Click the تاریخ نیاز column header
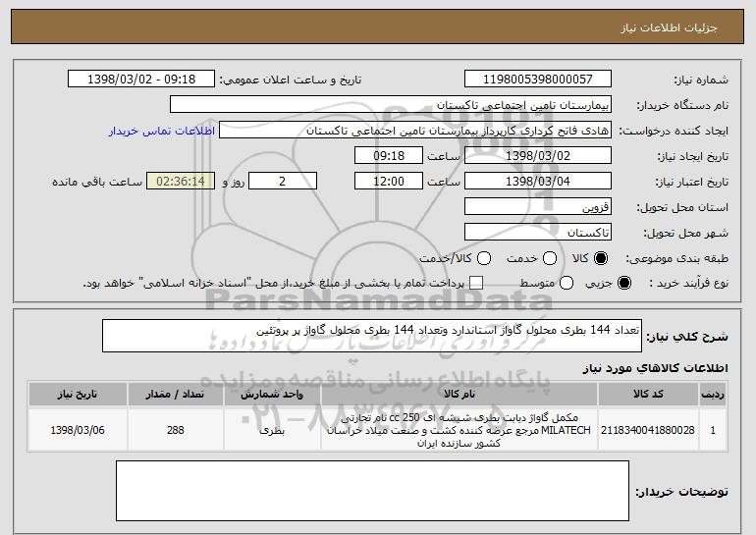Screen dimensions: 756x535 [x=78, y=395]
